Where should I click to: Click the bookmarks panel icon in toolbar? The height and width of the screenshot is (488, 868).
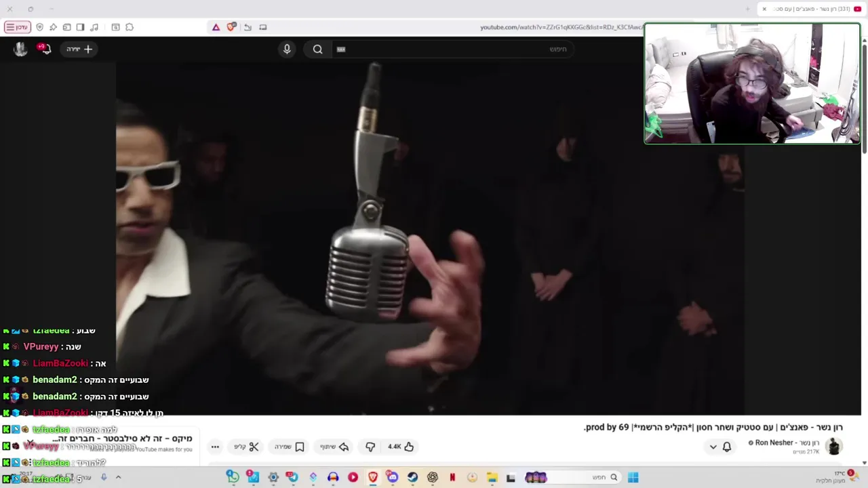[116, 27]
